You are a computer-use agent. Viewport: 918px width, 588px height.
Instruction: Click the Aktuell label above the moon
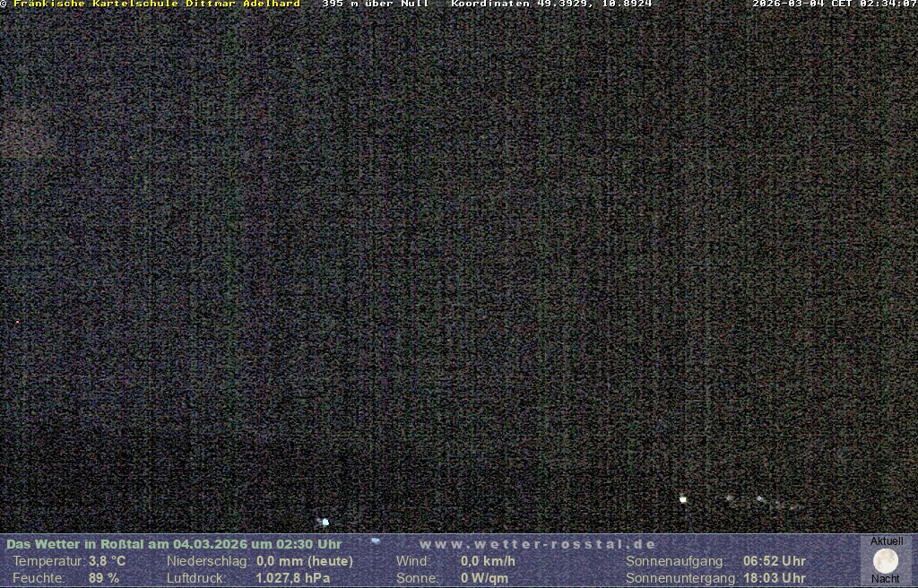(x=887, y=541)
